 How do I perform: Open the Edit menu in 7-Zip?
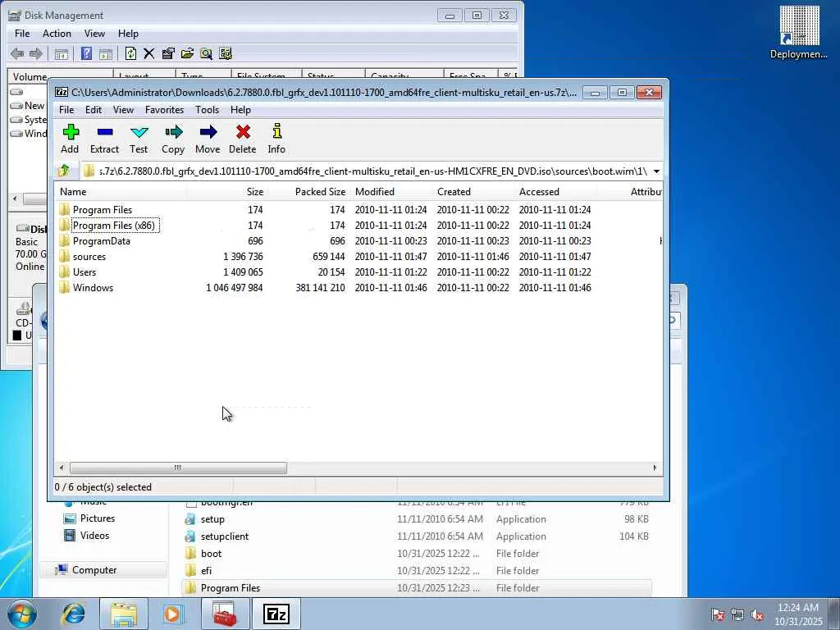pos(94,110)
